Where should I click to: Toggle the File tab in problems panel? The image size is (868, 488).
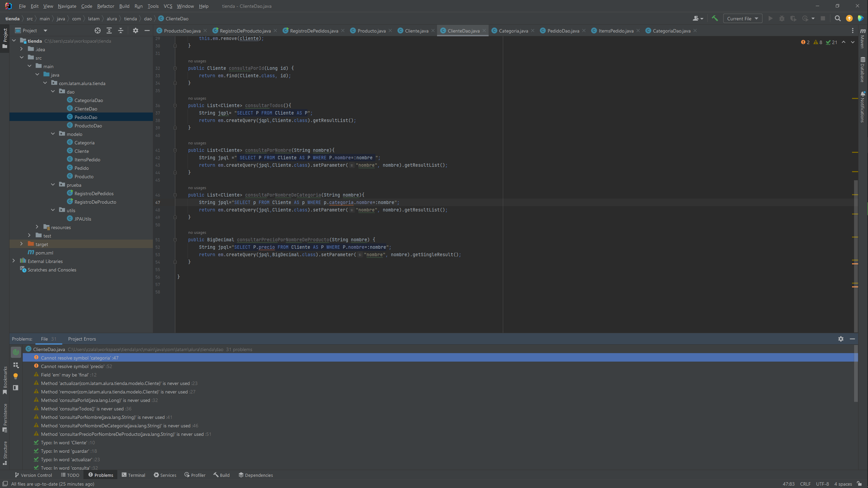click(x=44, y=339)
